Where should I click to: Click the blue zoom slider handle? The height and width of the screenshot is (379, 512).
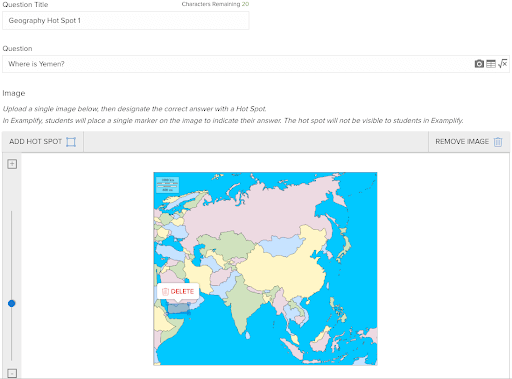point(12,303)
